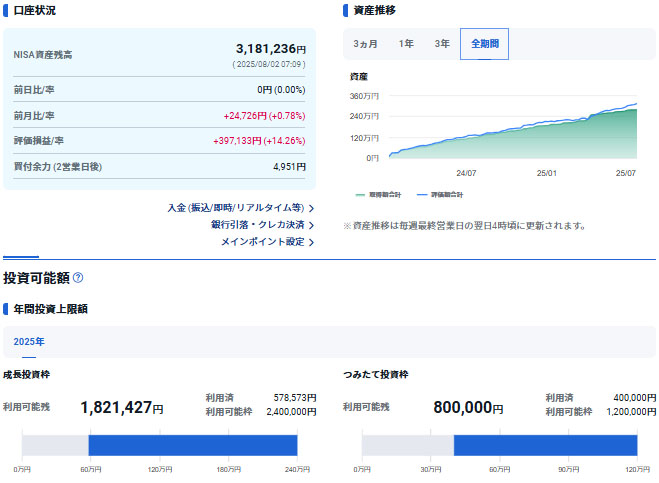659x483 pixels.
Task: Click the chevron arrow beside メインポイント設定
Action: [311, 242]
